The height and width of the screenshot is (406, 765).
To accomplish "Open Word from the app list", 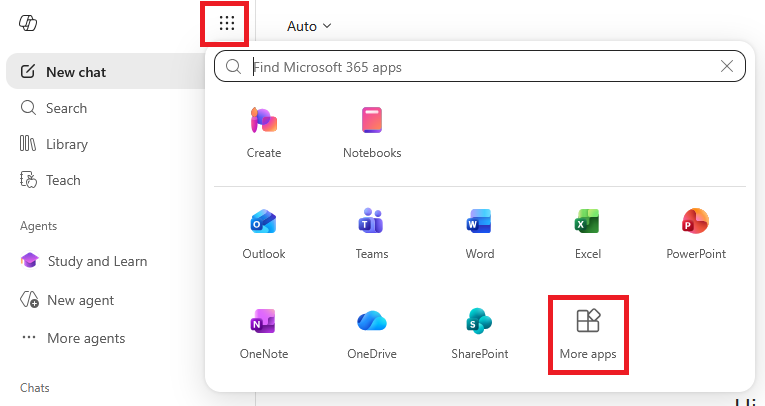I will [x=480, y=233].
